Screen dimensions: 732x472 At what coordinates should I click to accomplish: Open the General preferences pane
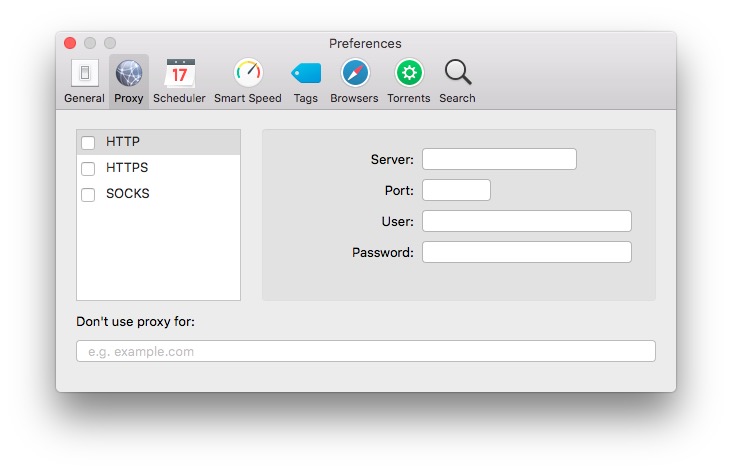click(84, 74)
